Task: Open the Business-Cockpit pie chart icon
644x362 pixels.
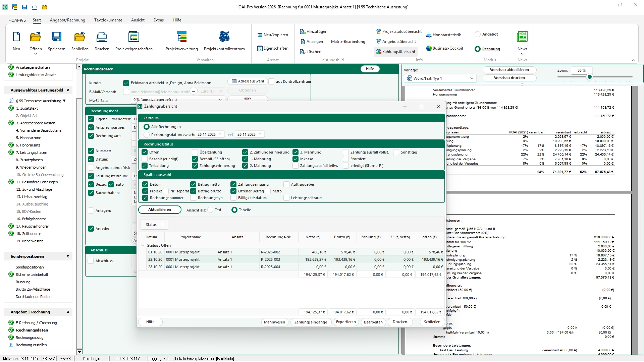Action: point(429,48)
